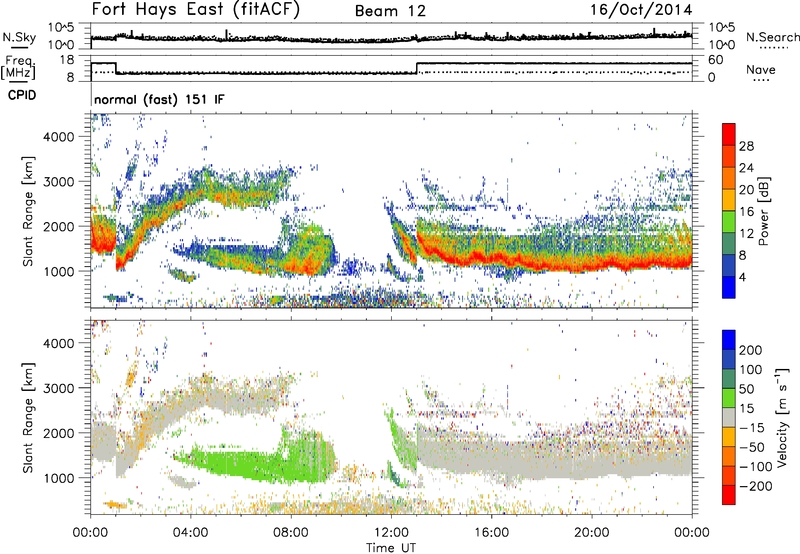Click the '2000' tick on power panel
The height and width of the screenshot is (554, 800).
(58, 226)
